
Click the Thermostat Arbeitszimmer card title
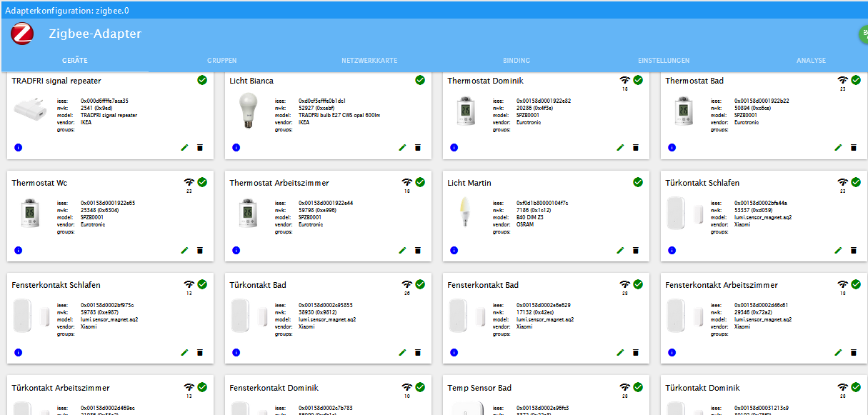[x=279, y=183]
